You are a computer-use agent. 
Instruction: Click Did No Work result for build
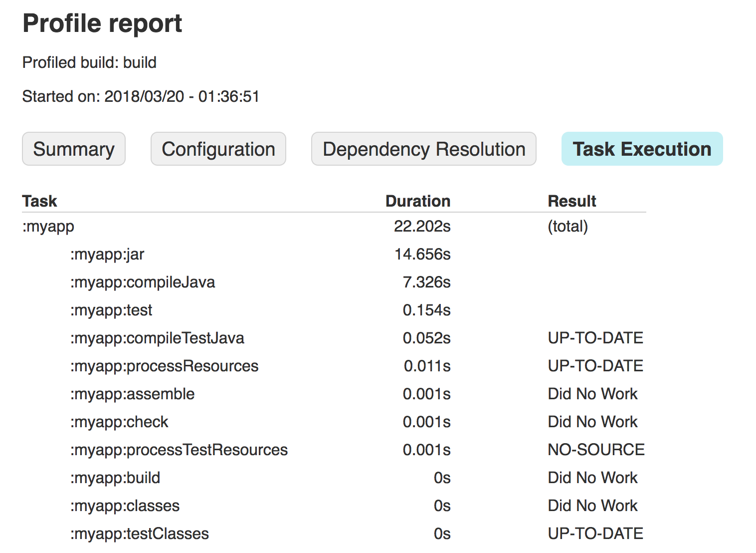[593, 478]
